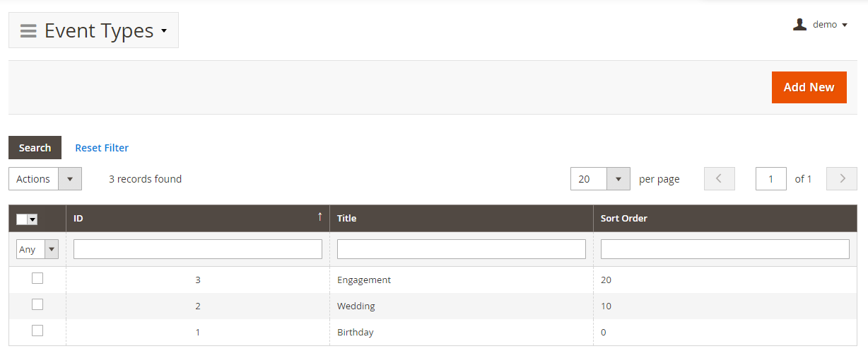The height and width of the screenshot is (356, 868).
Task: Open the demo account menu
Action: point(824,25)
